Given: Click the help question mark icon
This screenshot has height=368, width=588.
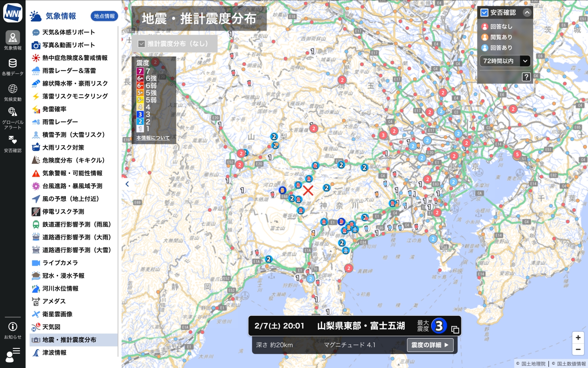Looking at the screenshot, I should click(526, 77).
